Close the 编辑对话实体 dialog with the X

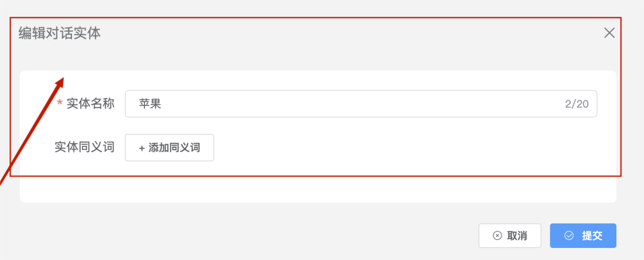609,33
